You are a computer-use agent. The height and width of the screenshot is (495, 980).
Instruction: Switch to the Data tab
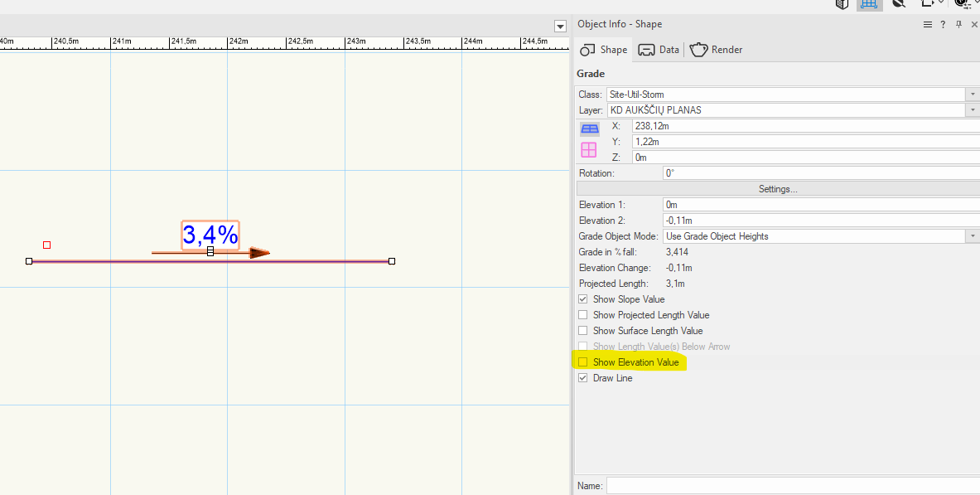tap(659, 50)
